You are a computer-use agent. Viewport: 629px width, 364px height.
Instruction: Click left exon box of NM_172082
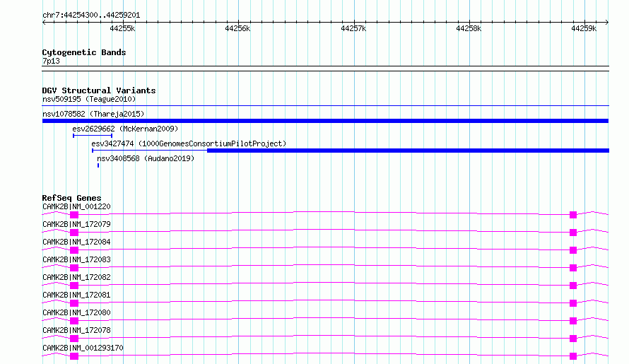(74, 286)
